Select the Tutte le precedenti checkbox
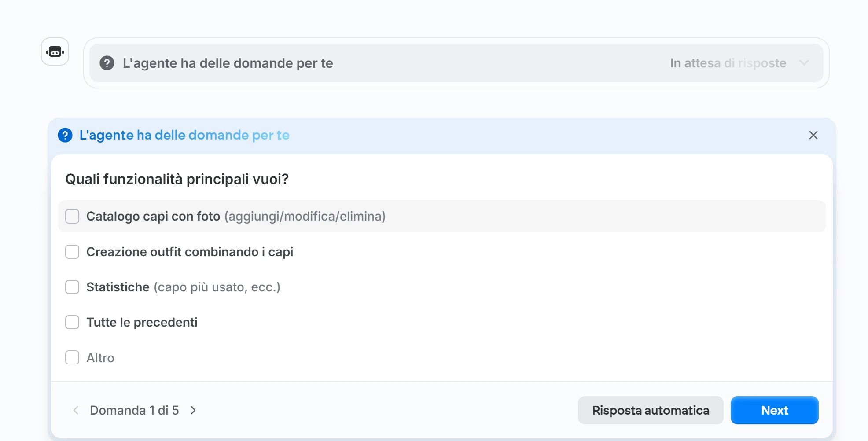The image size is (868, 441). coord(72,322)
